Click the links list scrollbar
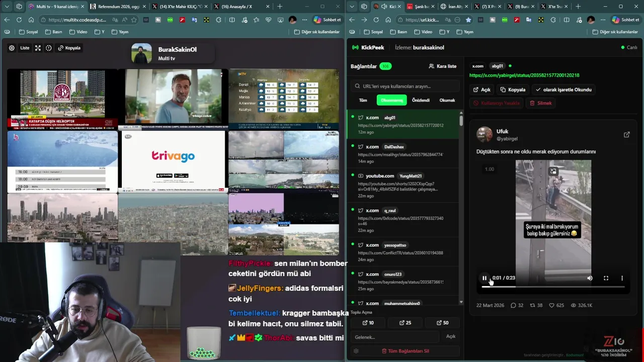Screen dimensions: 644x362 click(461, 121)
